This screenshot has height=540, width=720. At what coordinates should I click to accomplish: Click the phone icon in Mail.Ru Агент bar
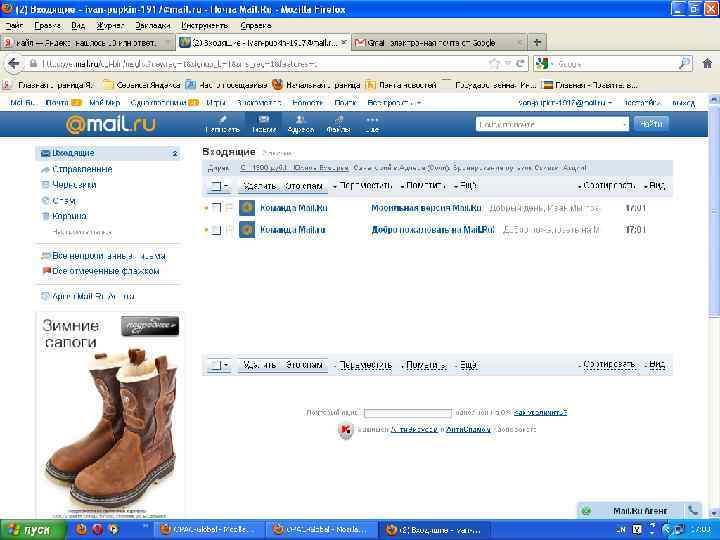click(693, 510)
